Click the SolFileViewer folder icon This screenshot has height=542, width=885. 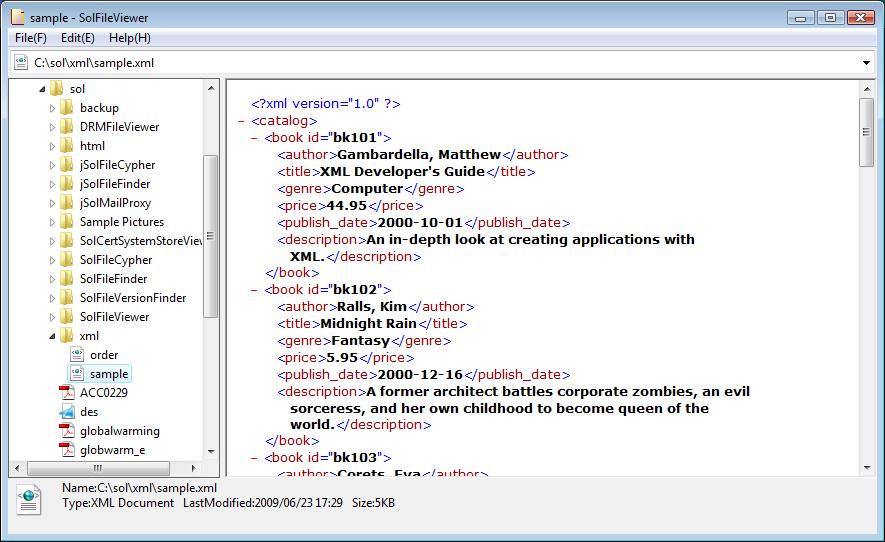67,316
